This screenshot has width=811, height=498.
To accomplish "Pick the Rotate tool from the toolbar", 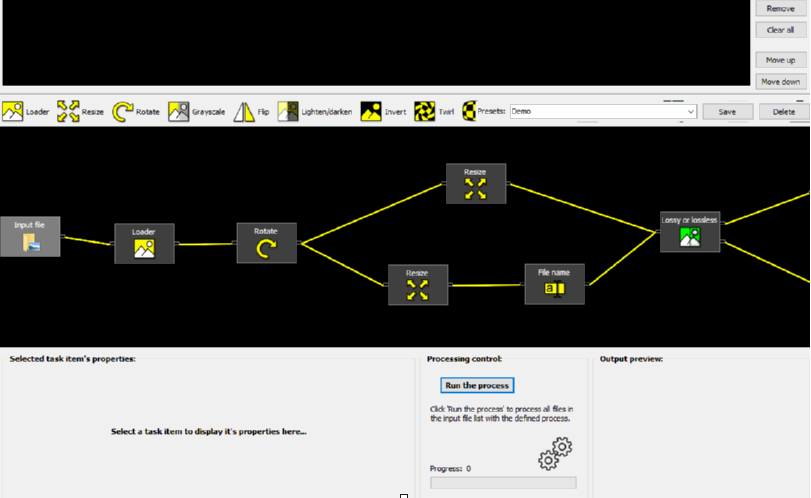I will pos(136,111).
